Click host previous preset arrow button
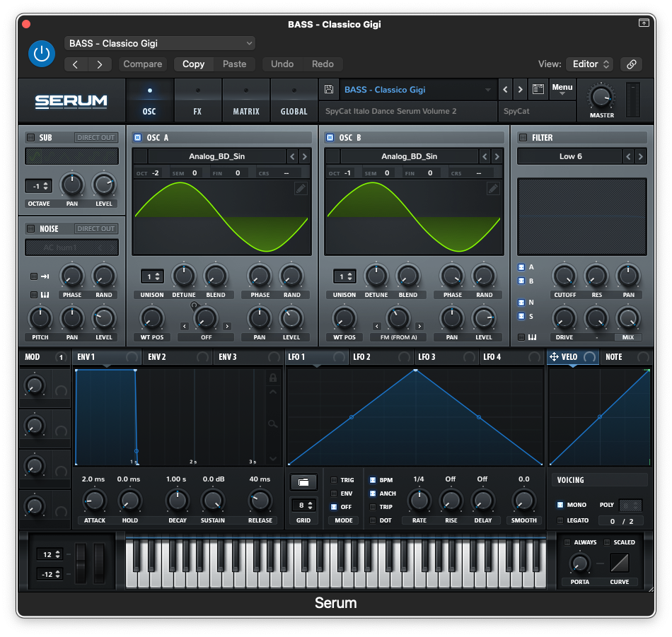672x637 pixels. click(76, 64)
